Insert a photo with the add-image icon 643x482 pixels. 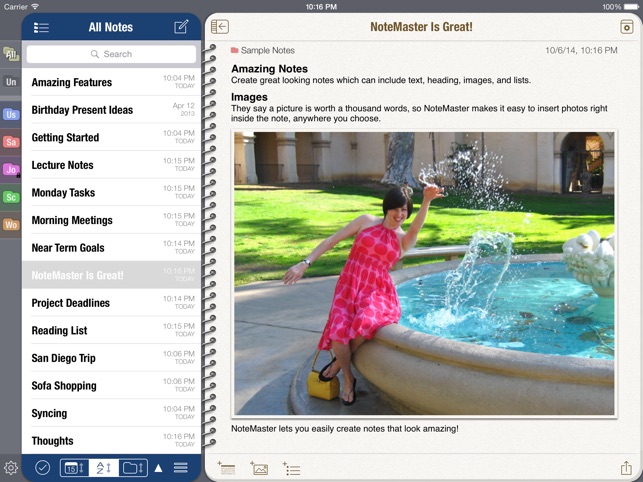(259, 468)
